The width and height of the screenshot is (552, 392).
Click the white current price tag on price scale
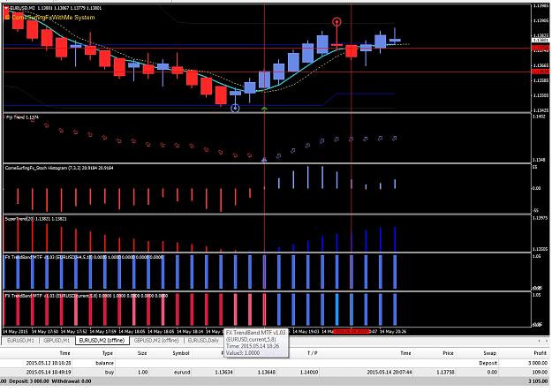click(541, 41)
